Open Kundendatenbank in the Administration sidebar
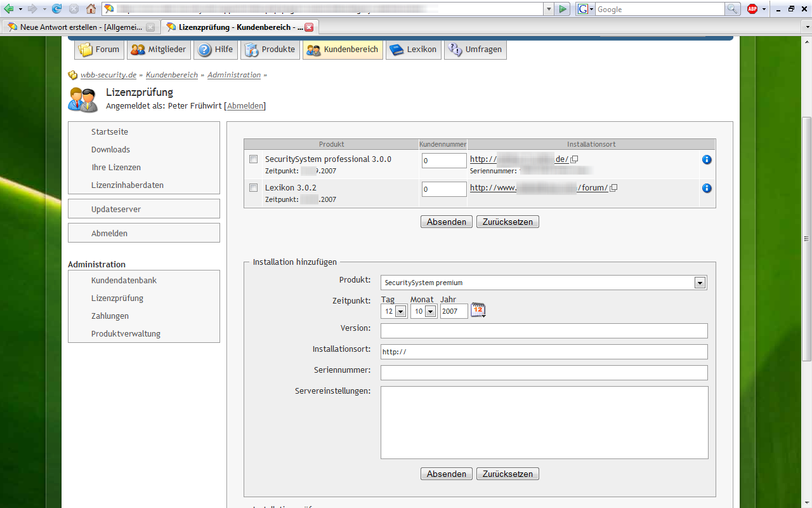 pyautogui.click(x=124, y=280)
